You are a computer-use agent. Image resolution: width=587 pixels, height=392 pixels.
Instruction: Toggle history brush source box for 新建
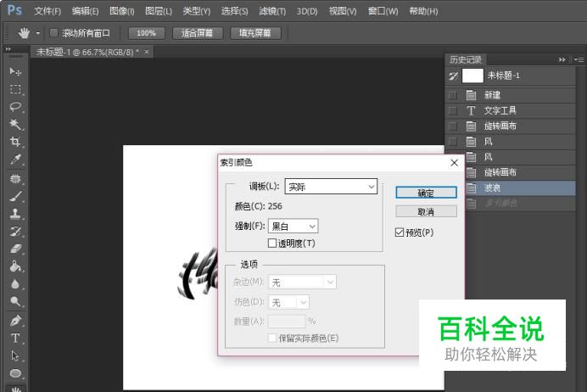tap(453, 95)
